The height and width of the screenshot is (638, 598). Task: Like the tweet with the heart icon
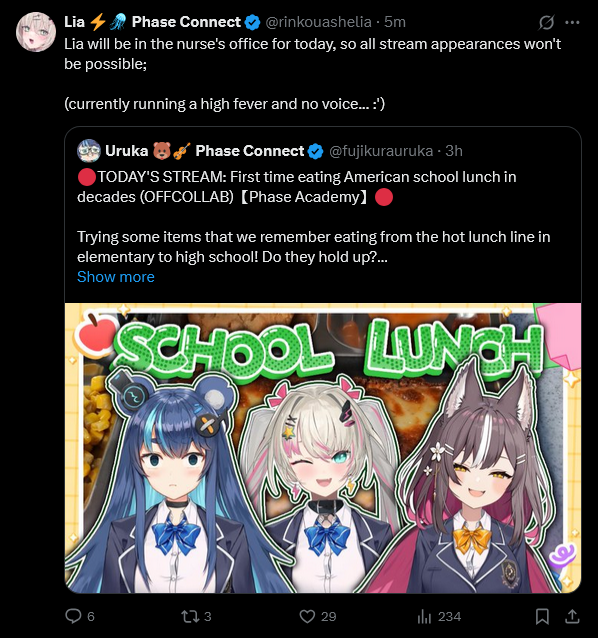(x=307, y=616)
